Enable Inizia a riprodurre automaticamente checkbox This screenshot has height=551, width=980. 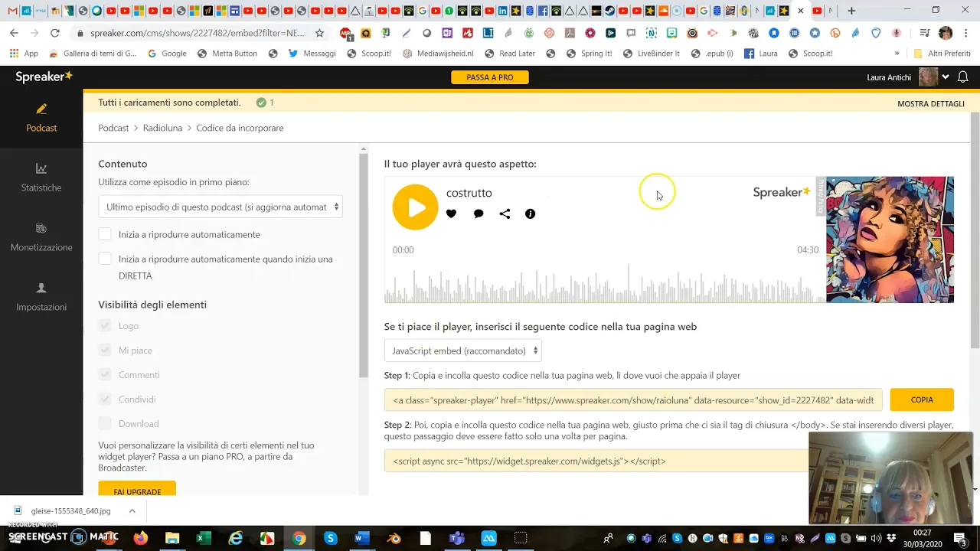105,234
